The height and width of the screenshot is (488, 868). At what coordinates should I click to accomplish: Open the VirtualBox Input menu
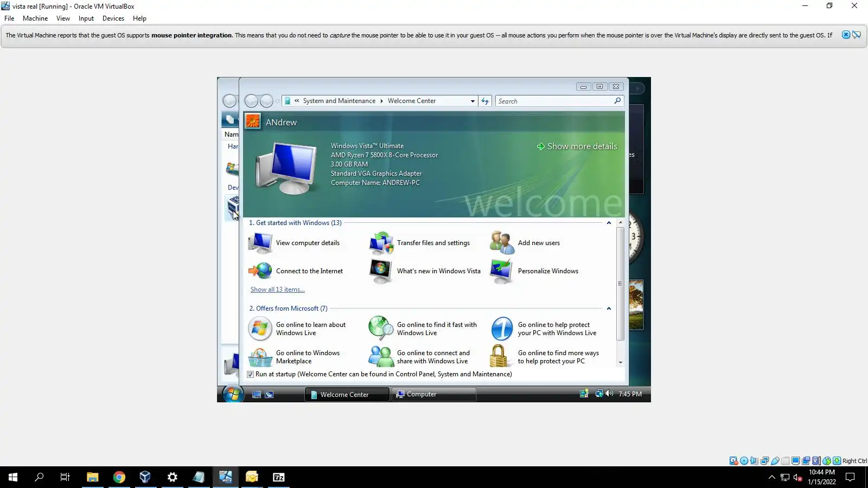pos(86,18)
